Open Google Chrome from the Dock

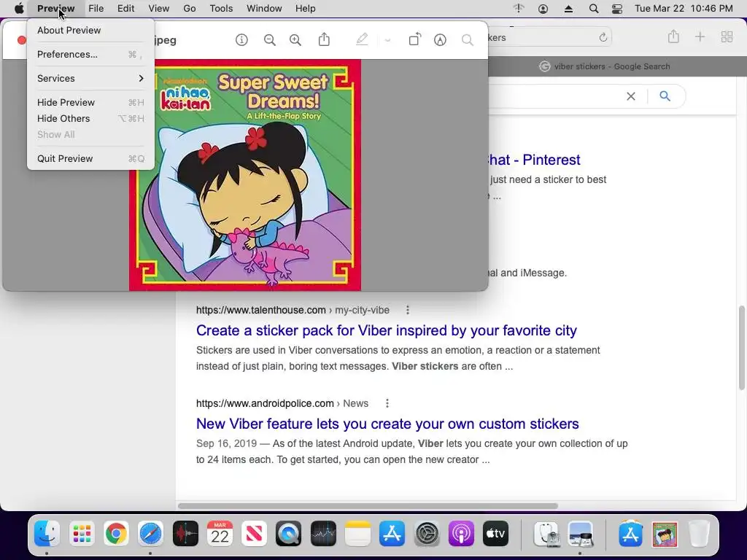[116, 533]
